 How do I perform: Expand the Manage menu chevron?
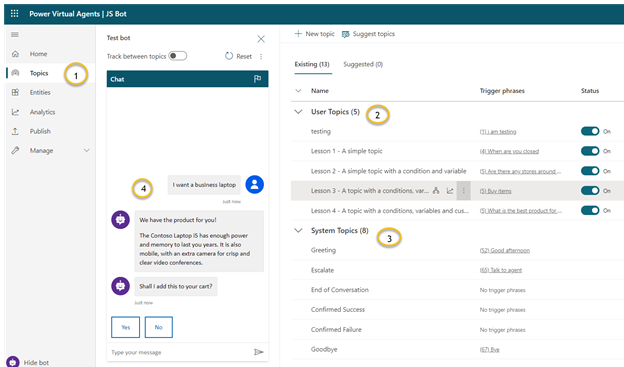[86, 150]
